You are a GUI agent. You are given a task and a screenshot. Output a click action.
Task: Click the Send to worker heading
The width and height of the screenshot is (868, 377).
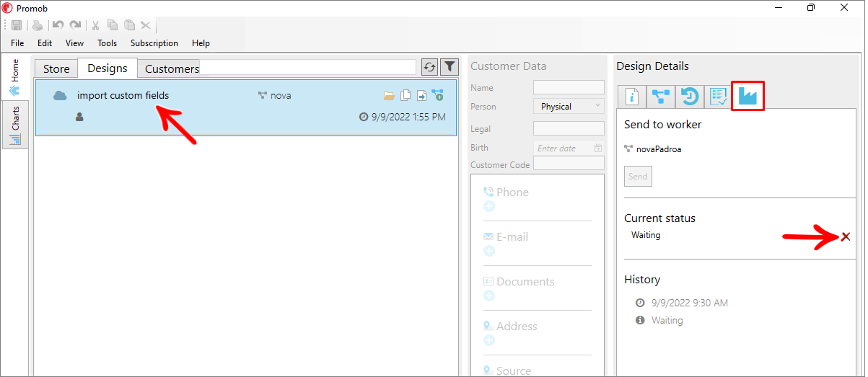point(662,124)
